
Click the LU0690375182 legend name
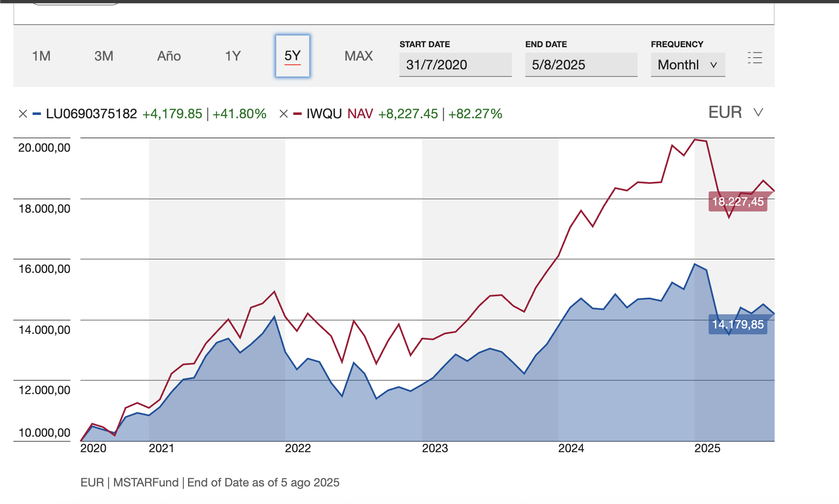(x=91, y=114)
